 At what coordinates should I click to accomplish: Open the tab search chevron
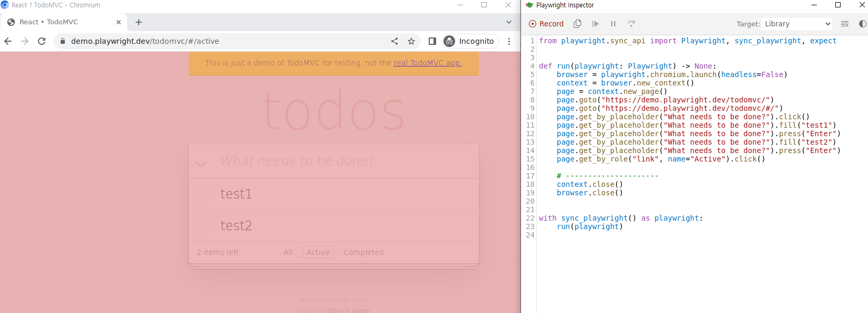click(509, 22)
